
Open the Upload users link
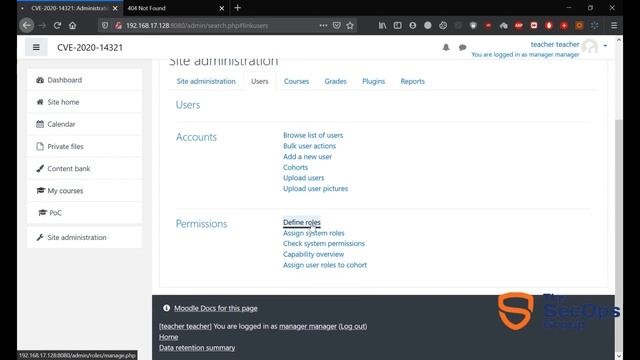click(304, 178)
